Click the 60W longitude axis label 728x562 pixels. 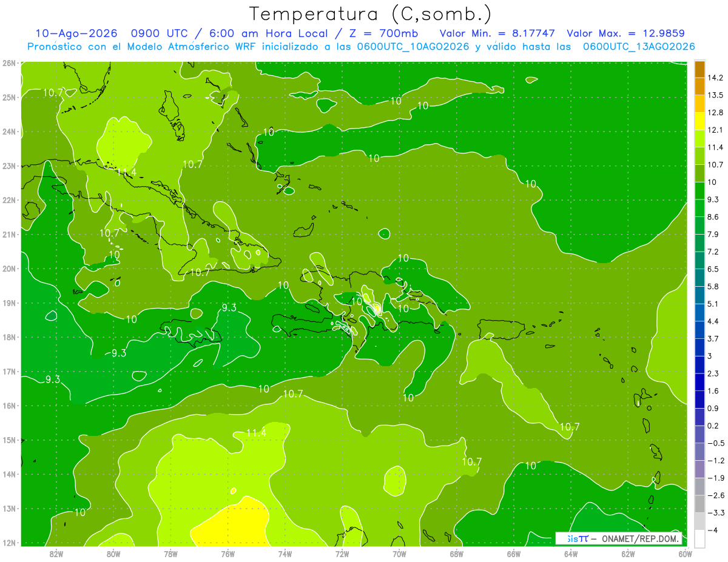click(x=685, y=553)
